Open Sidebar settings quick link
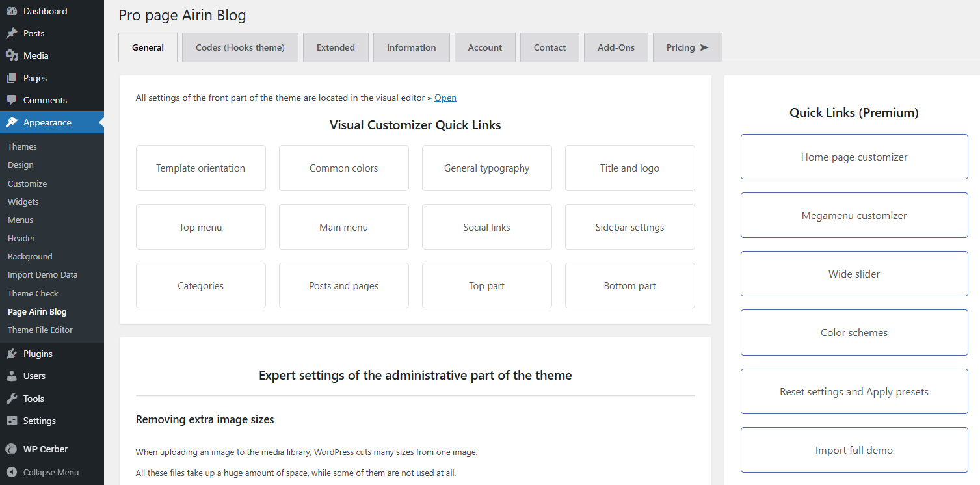 630,227
